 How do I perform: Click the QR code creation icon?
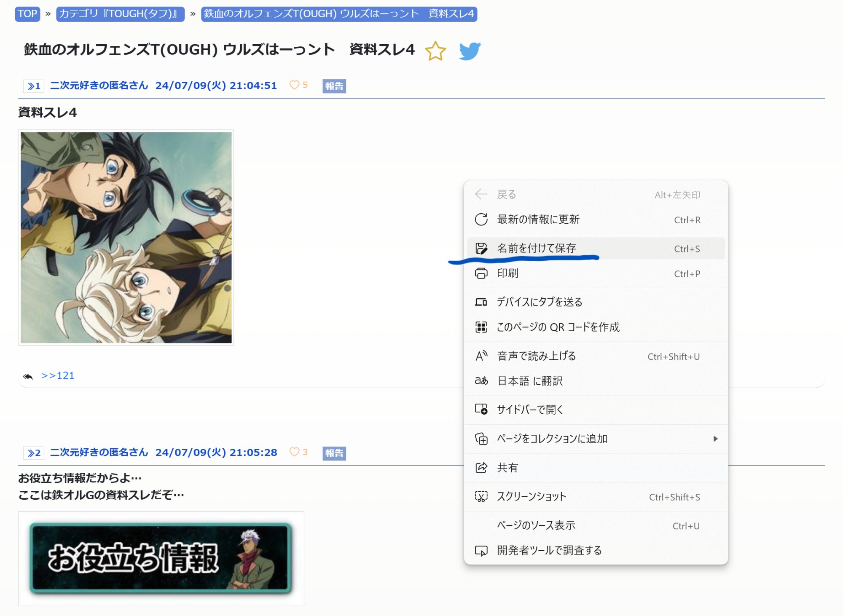point(481,327)
